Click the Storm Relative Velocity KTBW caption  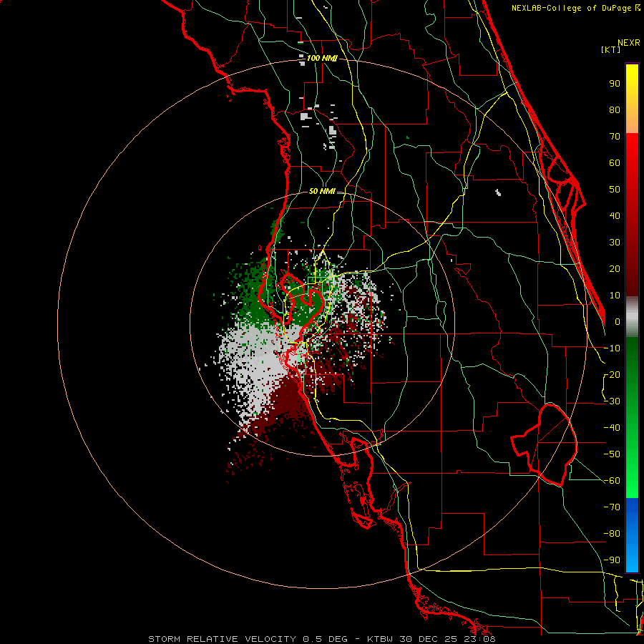click(x=321, y=639)
